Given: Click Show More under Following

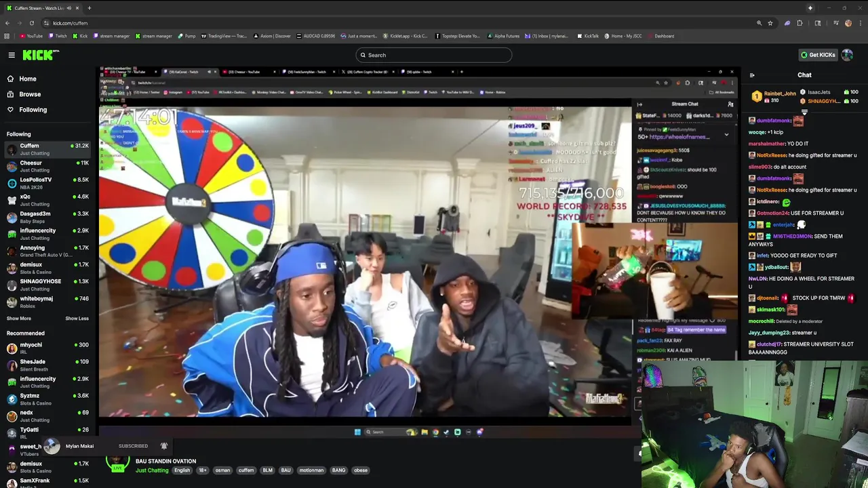Looking at the screenshot, I should (19, 319).
